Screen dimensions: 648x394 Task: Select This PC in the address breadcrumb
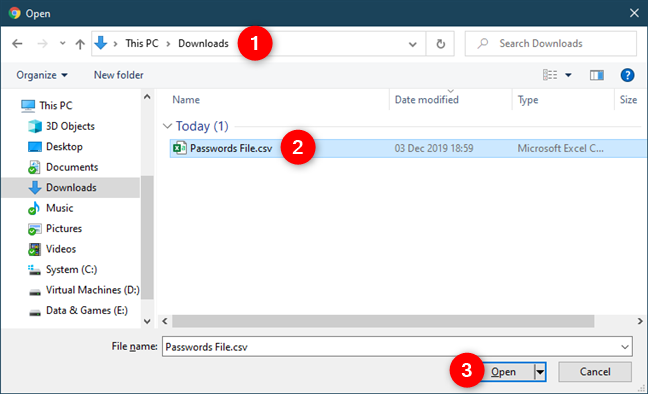pyautogui.click(x=142, y=43)
